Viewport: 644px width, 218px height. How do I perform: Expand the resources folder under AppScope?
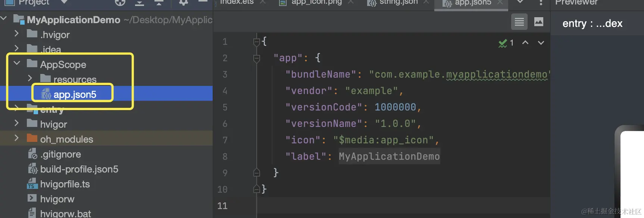point(30,78)
